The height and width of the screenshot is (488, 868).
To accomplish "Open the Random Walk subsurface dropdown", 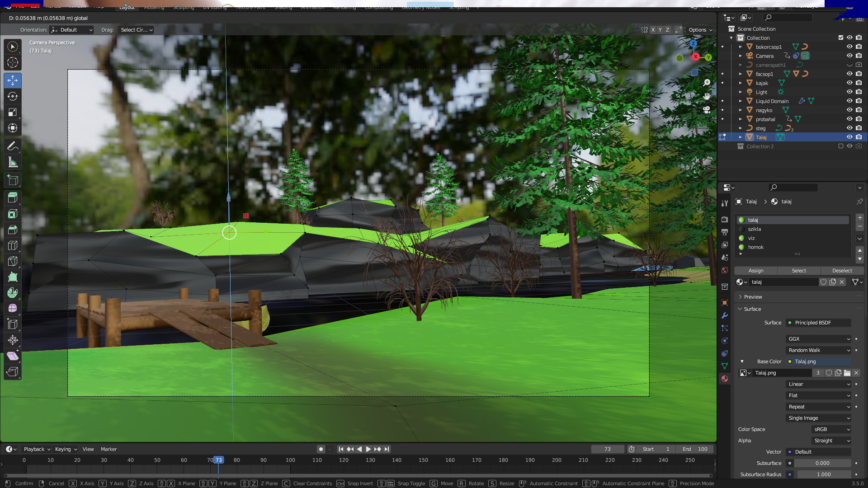I will point(819,350).
